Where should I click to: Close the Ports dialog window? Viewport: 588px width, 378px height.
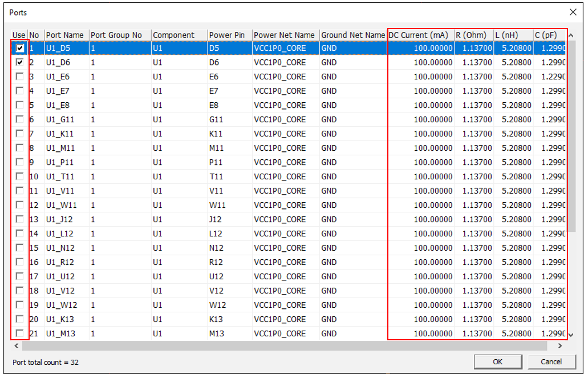[x=573, y=12]
